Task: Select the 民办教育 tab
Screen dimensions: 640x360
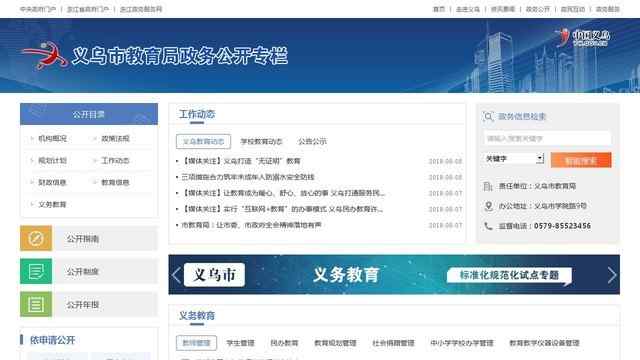Action: (284, 343)
